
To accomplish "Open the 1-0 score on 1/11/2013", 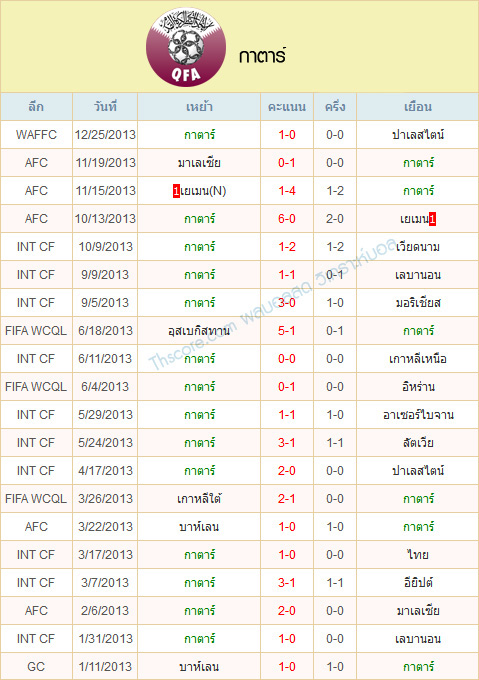I will tap(287, 666).
